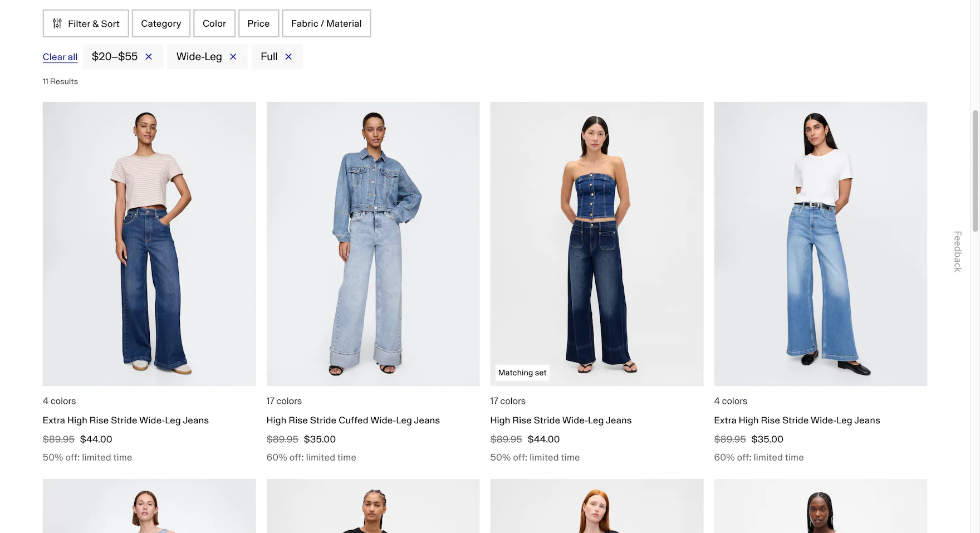Screen dimensions: 980x533
Task: Open the Filter & Sort panel
Action: click(x=86, y=23)
